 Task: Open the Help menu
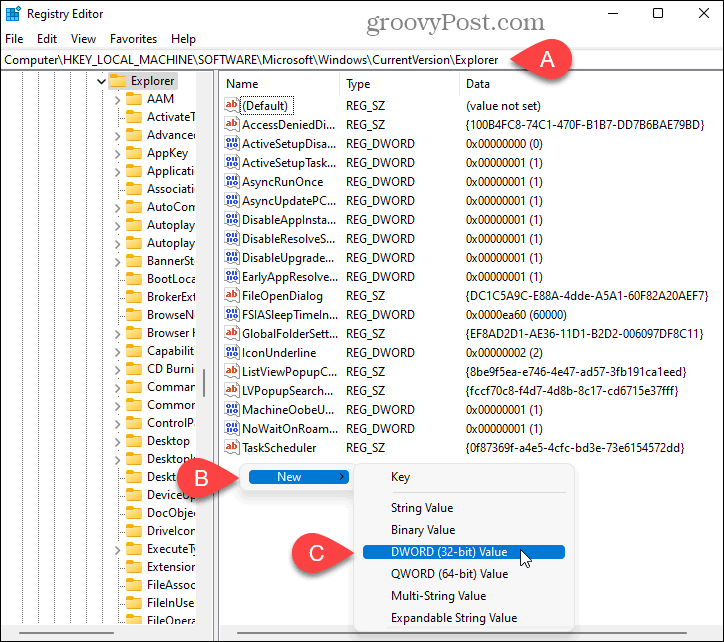coord(183,39)
